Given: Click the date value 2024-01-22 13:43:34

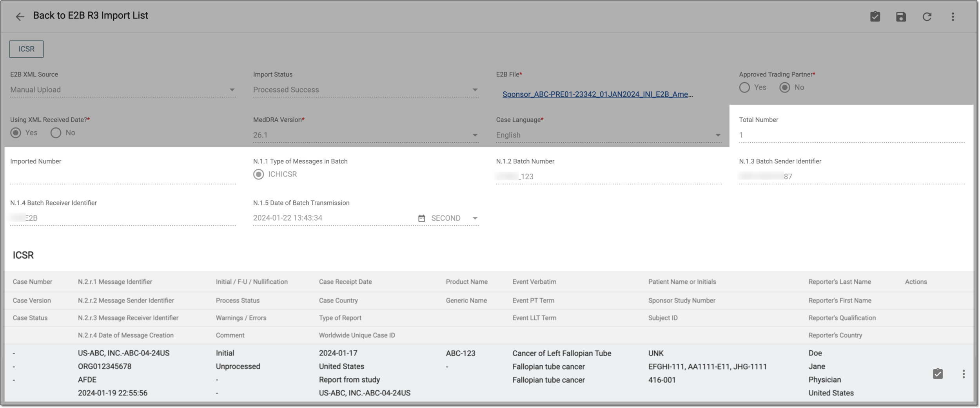Looking at the screenshot, I should pos(287,218).
